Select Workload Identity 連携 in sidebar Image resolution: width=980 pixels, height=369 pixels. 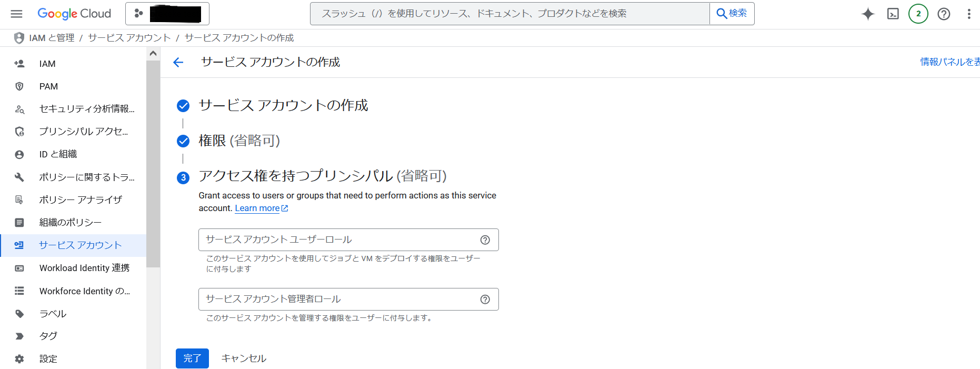(x=84, y=268)
